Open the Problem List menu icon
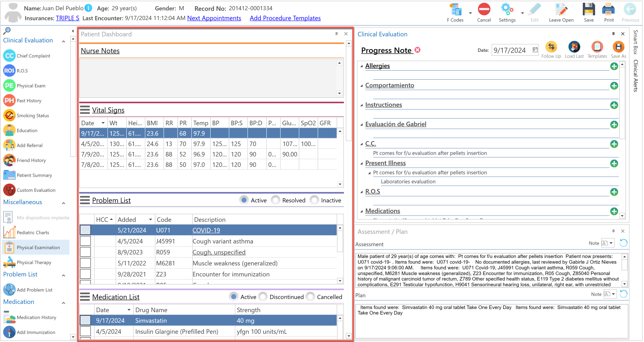 tap(85, 200)
